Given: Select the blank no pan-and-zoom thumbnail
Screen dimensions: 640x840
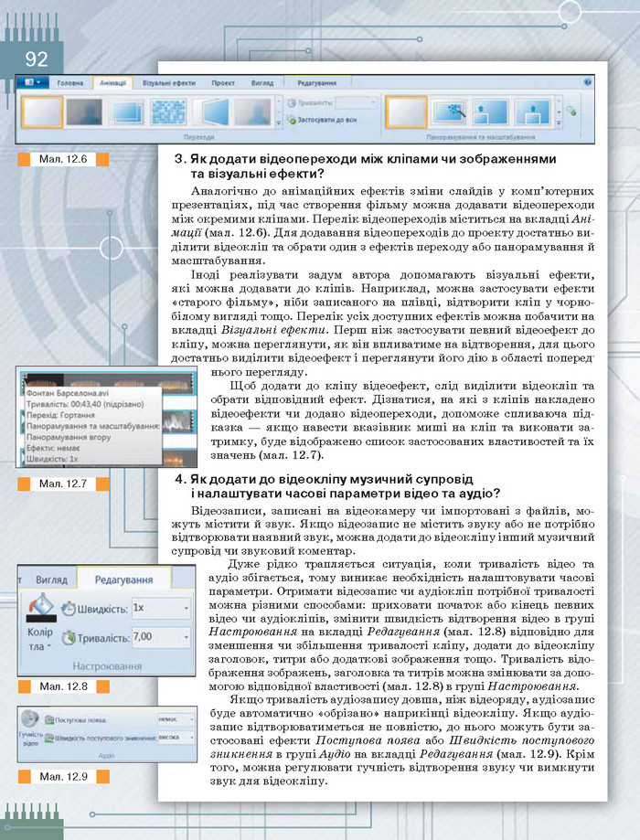Looking at the screenshot, I should click(x=406, y=112).
